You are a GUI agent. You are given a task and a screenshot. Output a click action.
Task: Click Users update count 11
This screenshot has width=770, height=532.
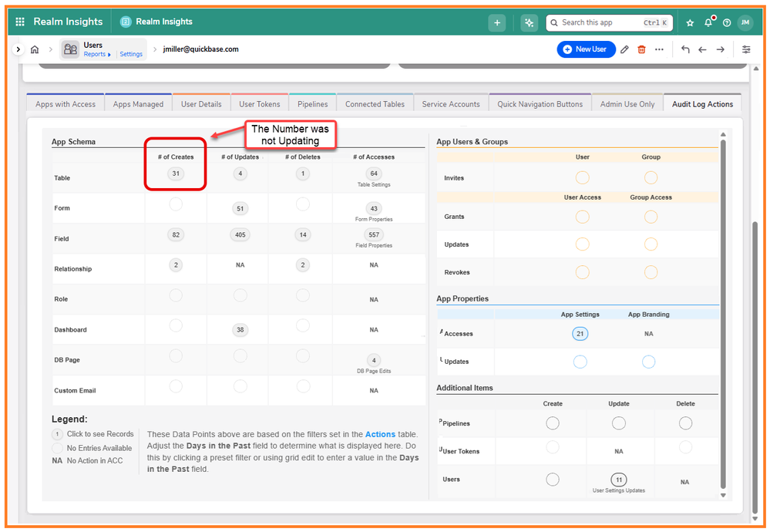(619, 480)
